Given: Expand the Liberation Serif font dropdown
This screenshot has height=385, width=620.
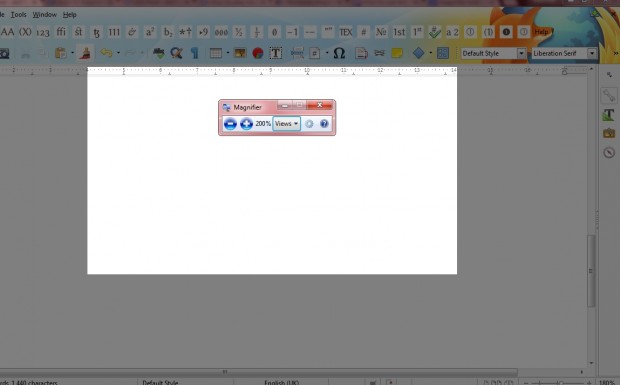Looking at the screenshot, I should click(x=592, y=53).
